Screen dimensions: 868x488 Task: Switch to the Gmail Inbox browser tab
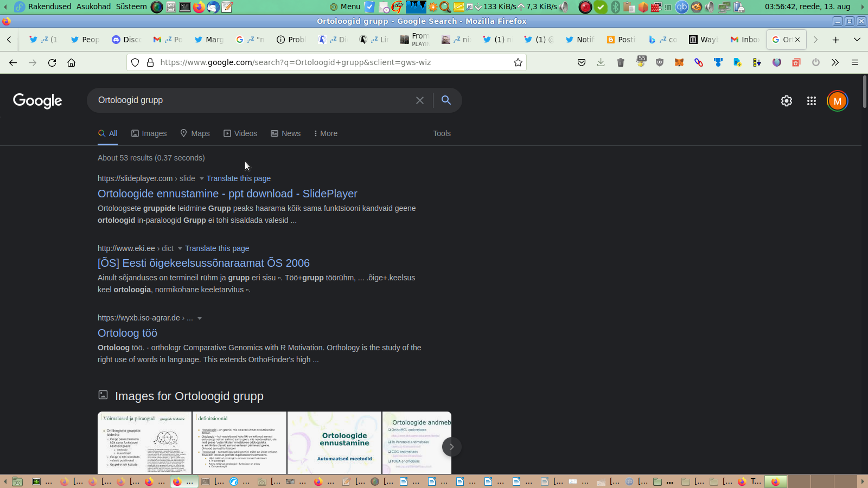(x=745, y=40)
